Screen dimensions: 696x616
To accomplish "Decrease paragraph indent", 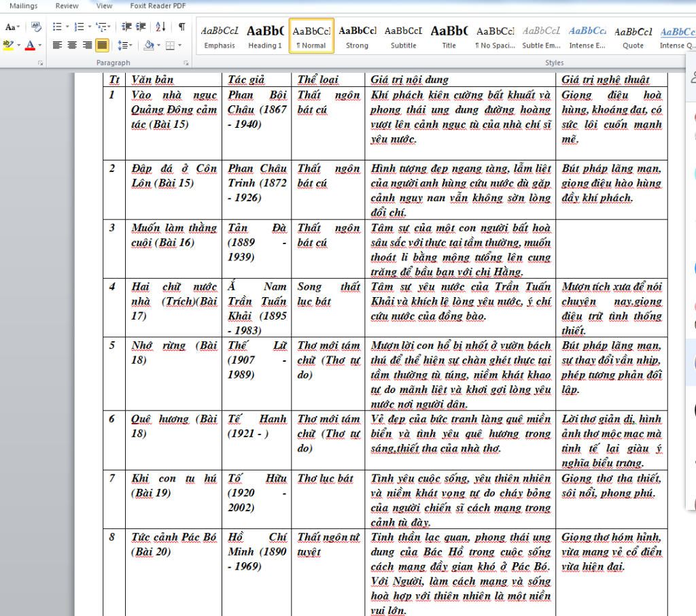I will pos(126,27).
